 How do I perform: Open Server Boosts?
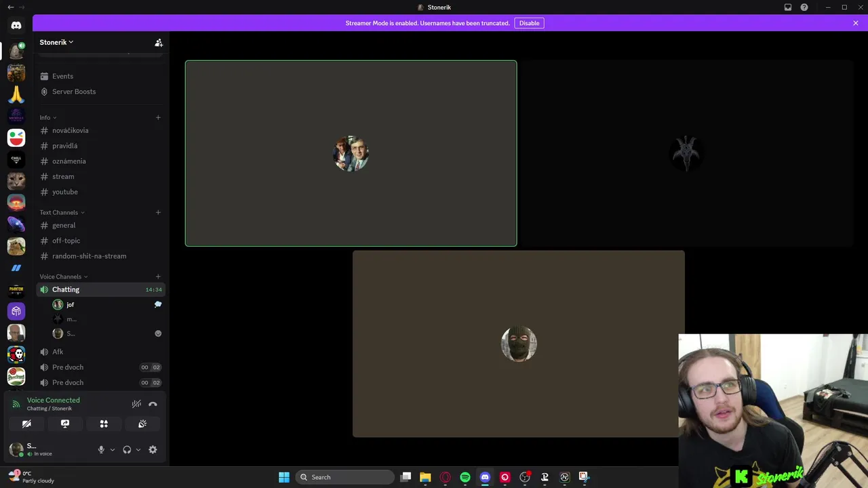coord(100,91)
